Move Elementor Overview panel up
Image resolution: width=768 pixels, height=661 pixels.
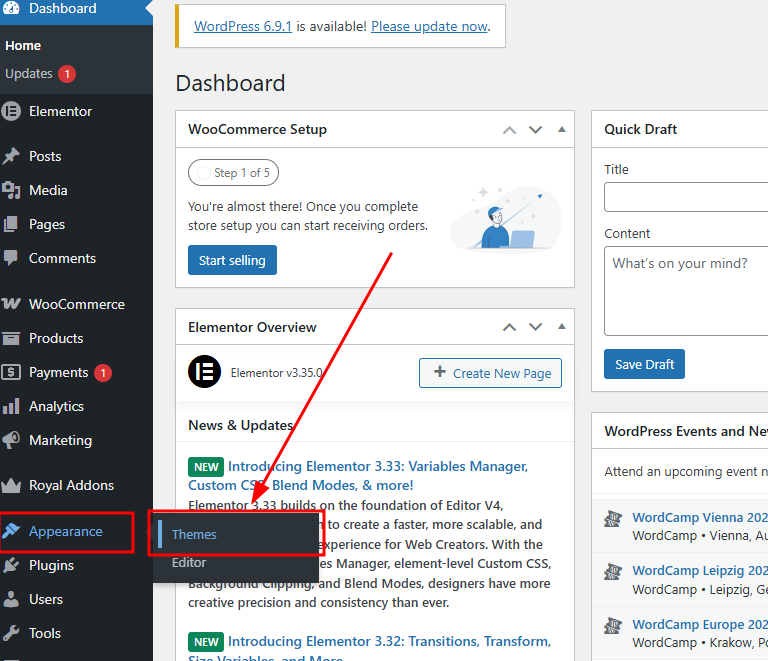coord(509,327)
